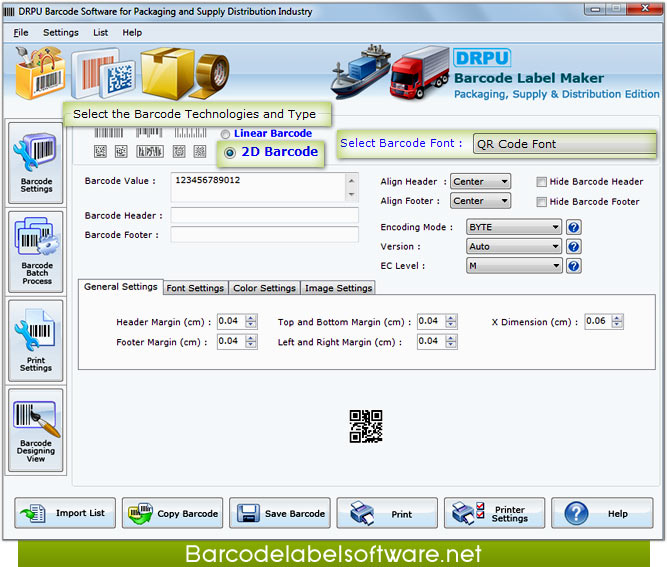
Task: Open the Align Header dropdown
Action: [481, 182]
